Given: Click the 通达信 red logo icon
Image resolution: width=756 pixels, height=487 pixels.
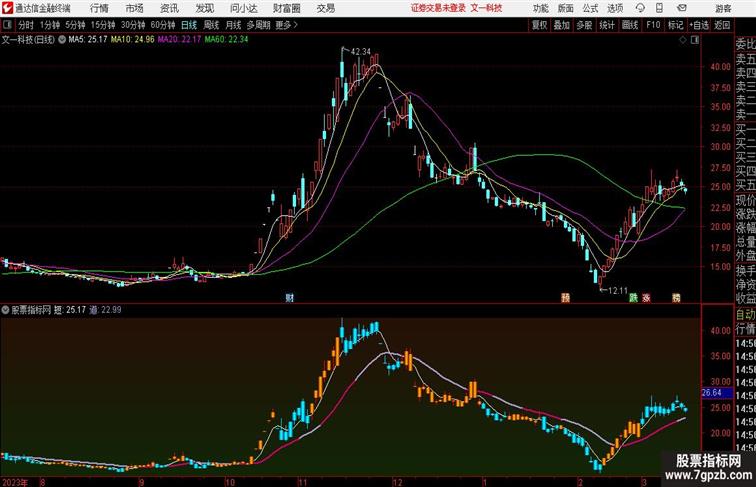Looking at the screenshot, I should 7,8.
